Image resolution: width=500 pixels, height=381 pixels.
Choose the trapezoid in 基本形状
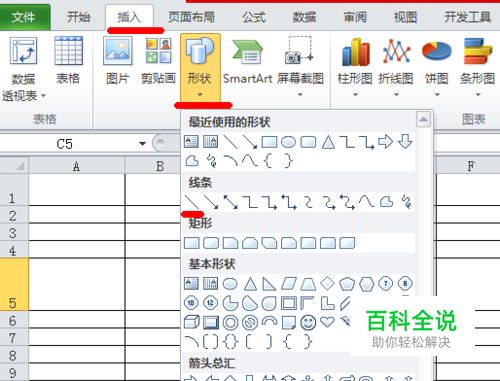pyautogui.click(x=308, y=284)
